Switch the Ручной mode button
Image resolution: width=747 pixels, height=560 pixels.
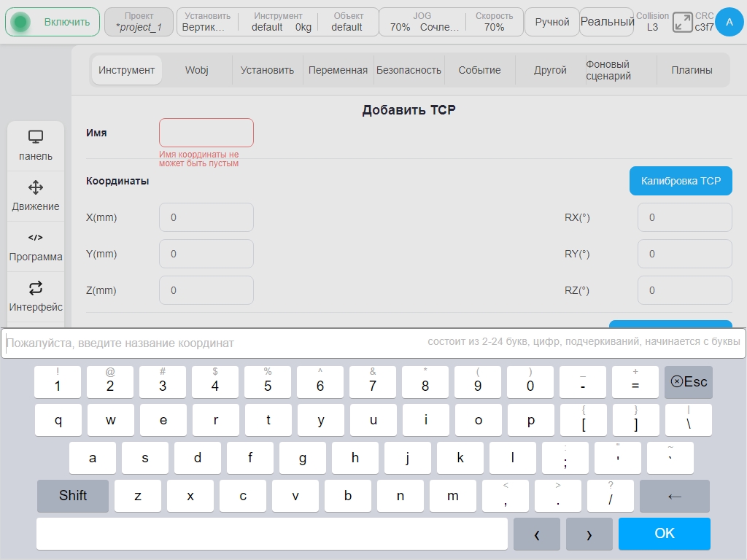coord(551,22)
